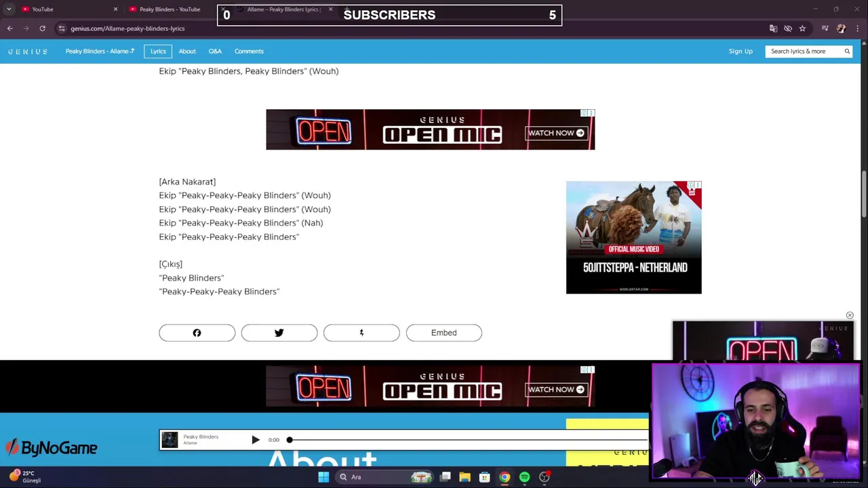Click the Peaky Blinders album art thumbnail
This screenshot has width=868, height=488.
pyautogui.click(x=170, y=440)
